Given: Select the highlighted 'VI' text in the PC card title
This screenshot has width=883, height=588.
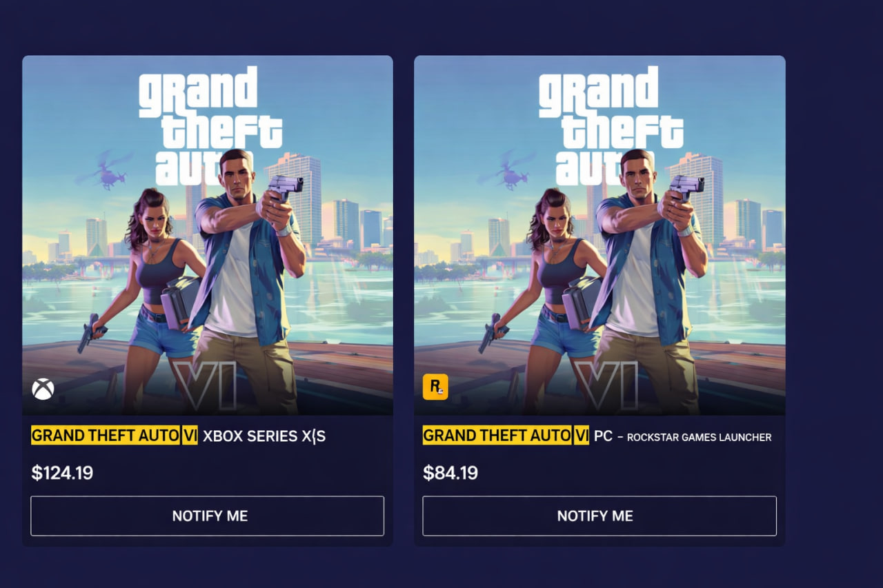Looking at the screenshot, I should [x=581, y=436].
